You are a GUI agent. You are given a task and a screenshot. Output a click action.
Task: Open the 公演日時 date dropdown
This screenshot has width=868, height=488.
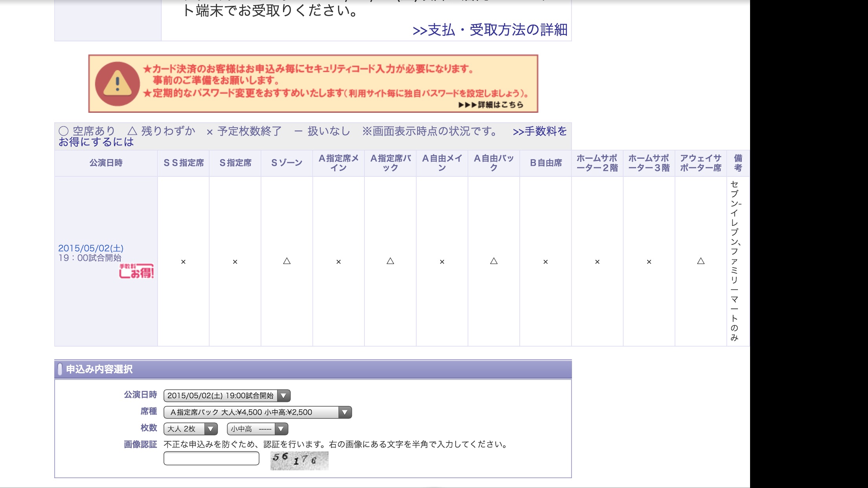[x=227, y=396]
